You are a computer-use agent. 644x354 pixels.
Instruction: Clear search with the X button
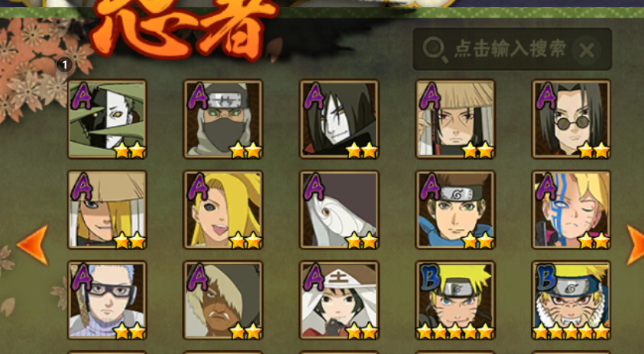[587, 50]
